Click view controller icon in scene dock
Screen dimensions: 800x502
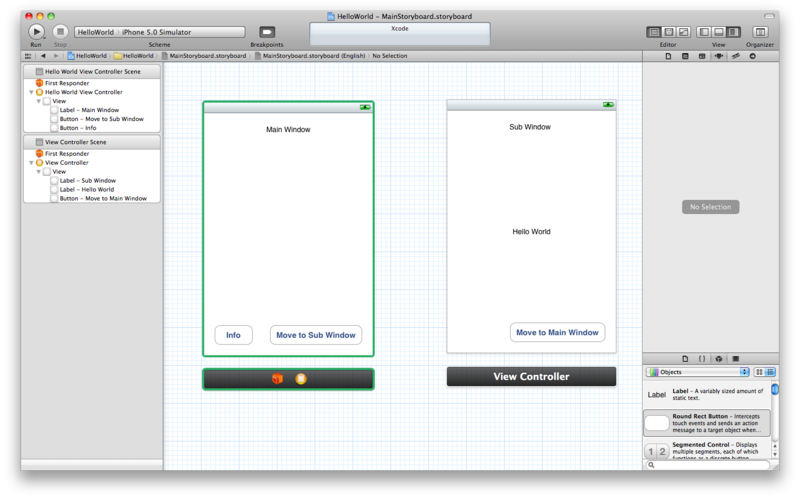(301, 379)
